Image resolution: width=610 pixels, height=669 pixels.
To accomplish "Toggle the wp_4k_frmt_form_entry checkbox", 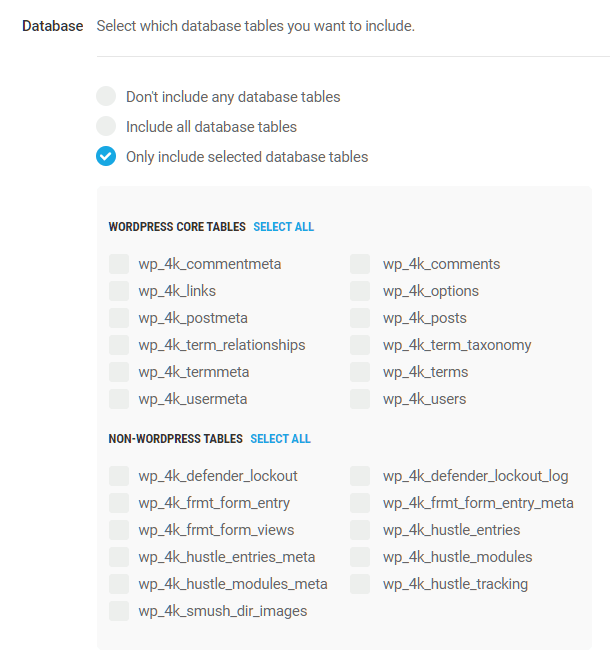I will pyautogui.click(x=119, y=503).
